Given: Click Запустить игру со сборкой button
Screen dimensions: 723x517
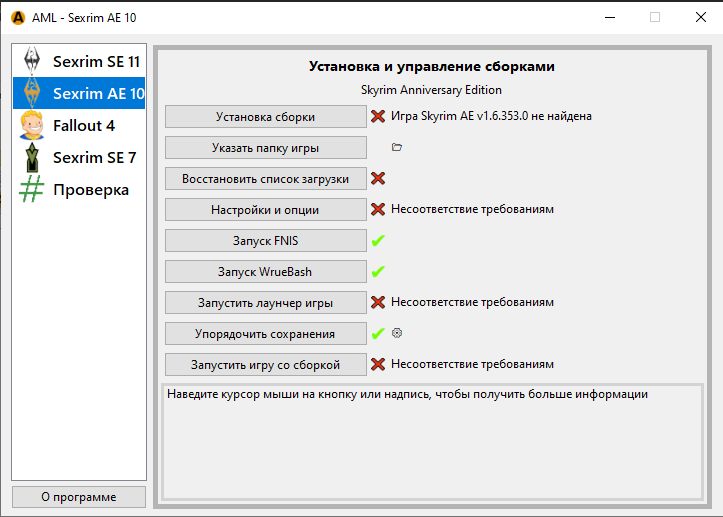Looking at the screenshot, I should pos(265,364).
